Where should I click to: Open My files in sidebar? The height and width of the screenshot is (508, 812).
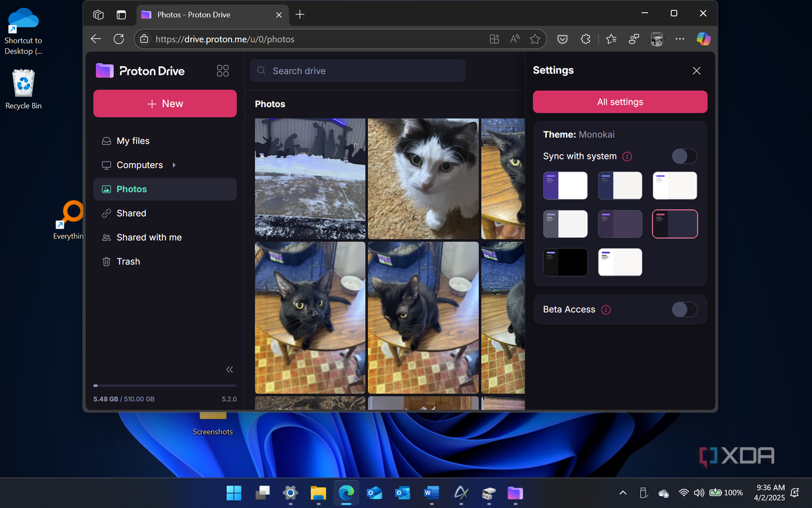point(165,141)
